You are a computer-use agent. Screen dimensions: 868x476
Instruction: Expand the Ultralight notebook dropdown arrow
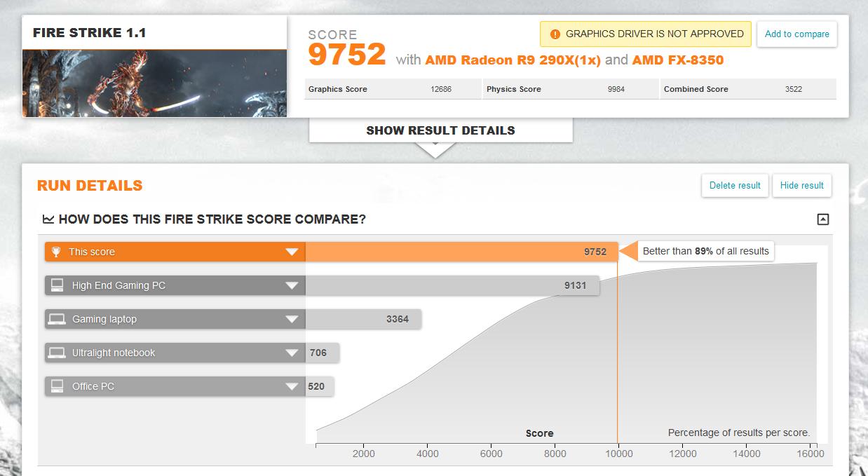pos(292,353)
